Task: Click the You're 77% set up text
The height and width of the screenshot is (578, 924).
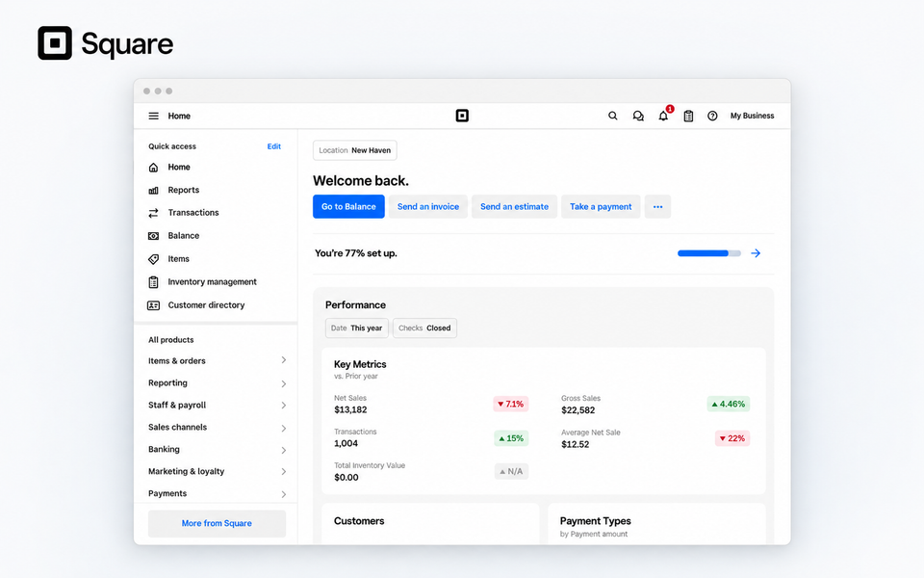Action: point(356,253)
